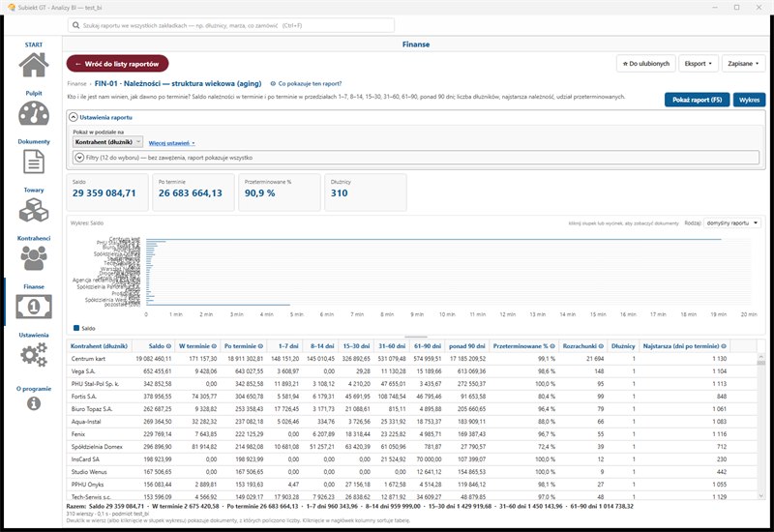The image size is (774, 532).
Task: Open the O programie info icon
Action: pyautogui.click(x=34, y=403)
